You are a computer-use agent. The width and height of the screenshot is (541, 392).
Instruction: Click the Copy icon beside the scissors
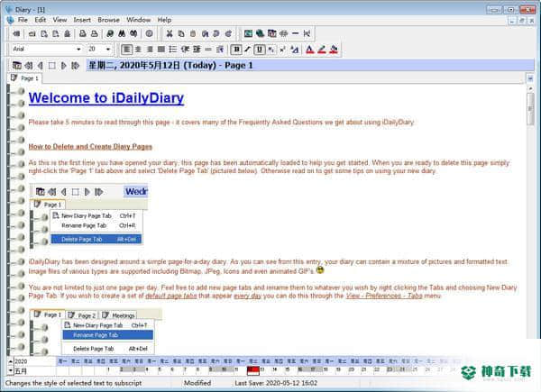[x=181, y=33]
